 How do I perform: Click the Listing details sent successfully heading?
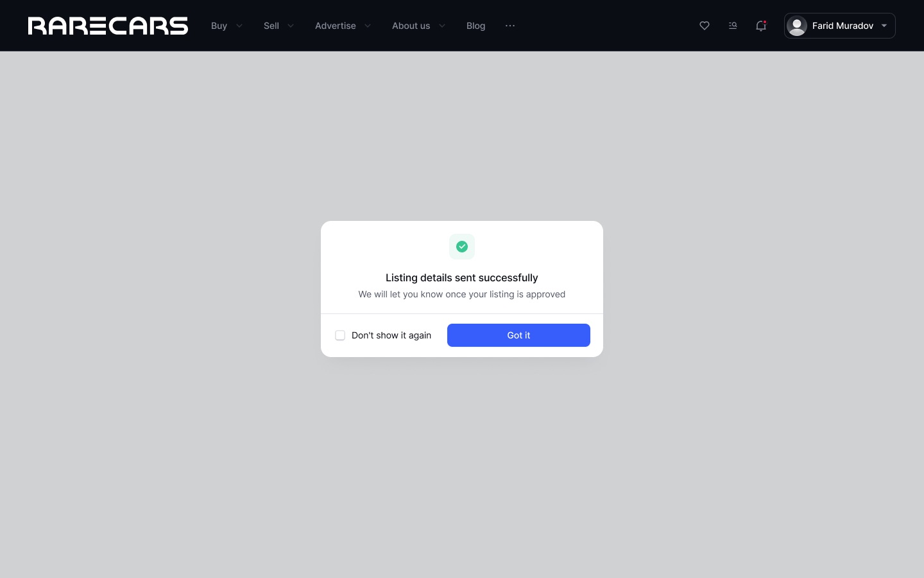[x=462, y=277]
